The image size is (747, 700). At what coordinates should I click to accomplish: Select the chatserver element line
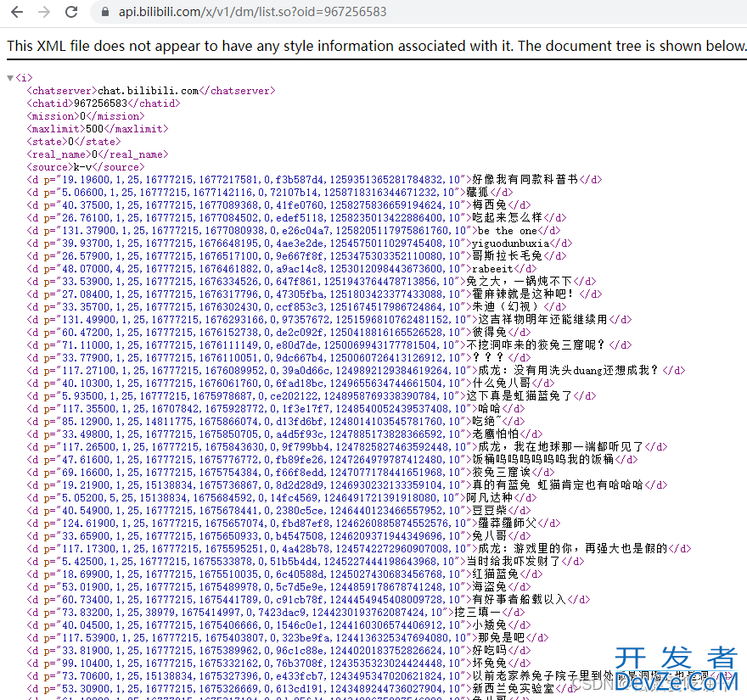tap(151, 91)
